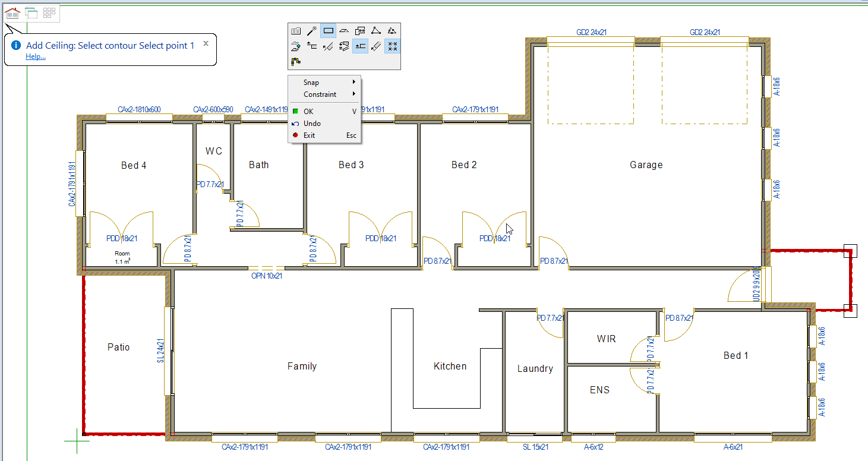The width and height of the screenshot is (868, 461).
Task: Click the tile grid windows icon
Action: pos(49,13)
